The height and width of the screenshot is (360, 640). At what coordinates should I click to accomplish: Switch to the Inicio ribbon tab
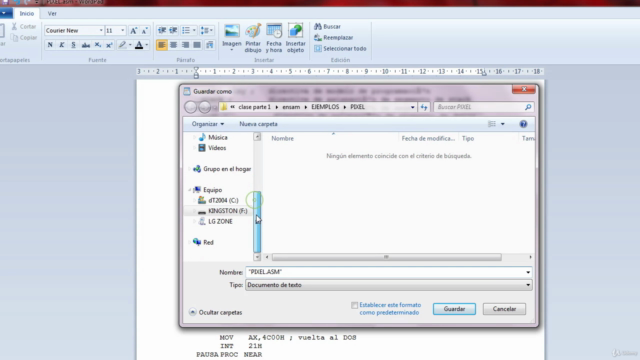pyautogui.click(x=27, y=13)
